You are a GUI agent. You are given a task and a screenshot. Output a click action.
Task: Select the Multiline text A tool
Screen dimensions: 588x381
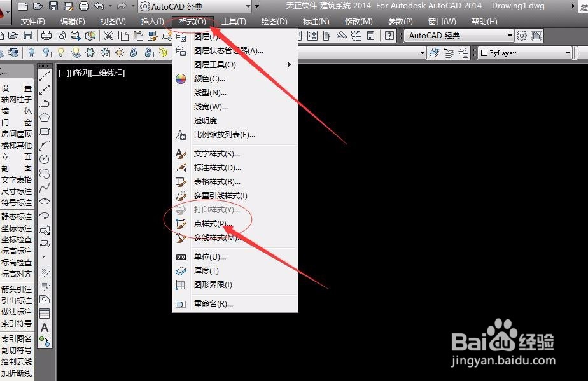pyautogui.click(x=45, y=328)
